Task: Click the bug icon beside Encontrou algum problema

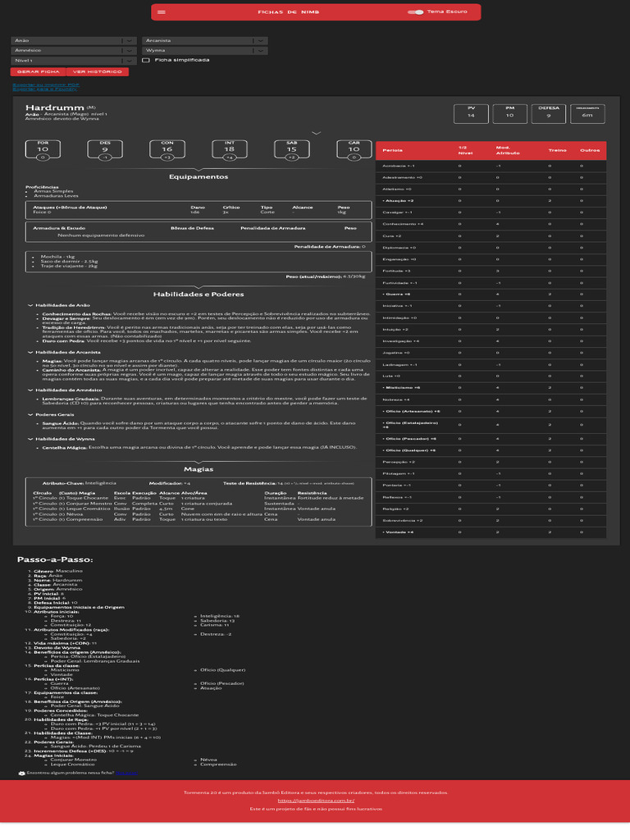Action: tap(21, 773)
